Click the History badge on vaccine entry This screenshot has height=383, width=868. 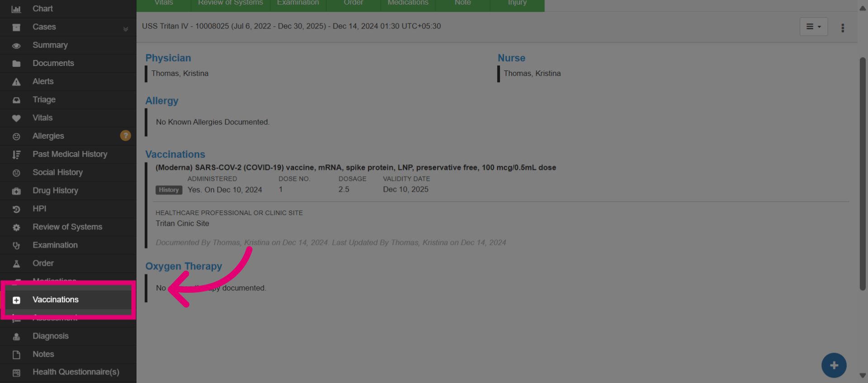click(x=169, y=190)
